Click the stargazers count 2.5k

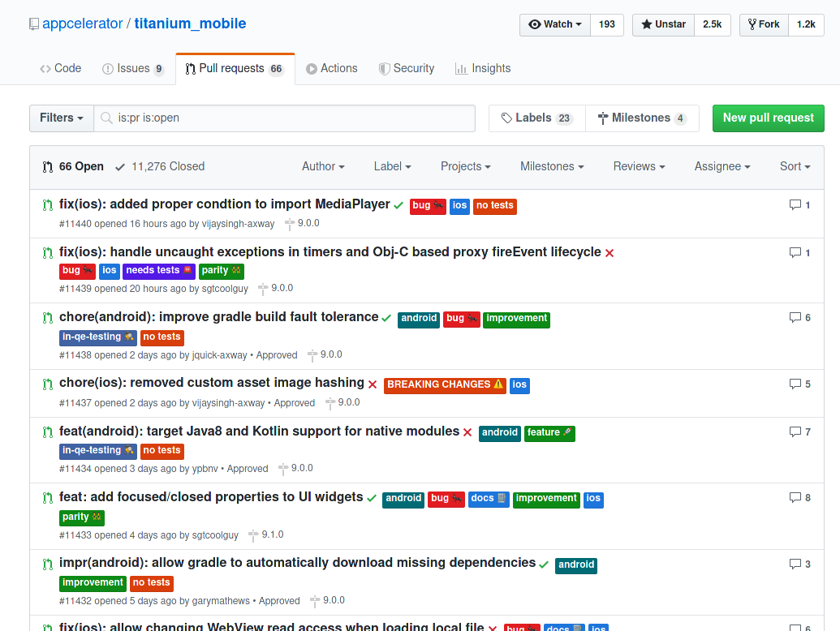pyautogui.click(x=713, y=24)
